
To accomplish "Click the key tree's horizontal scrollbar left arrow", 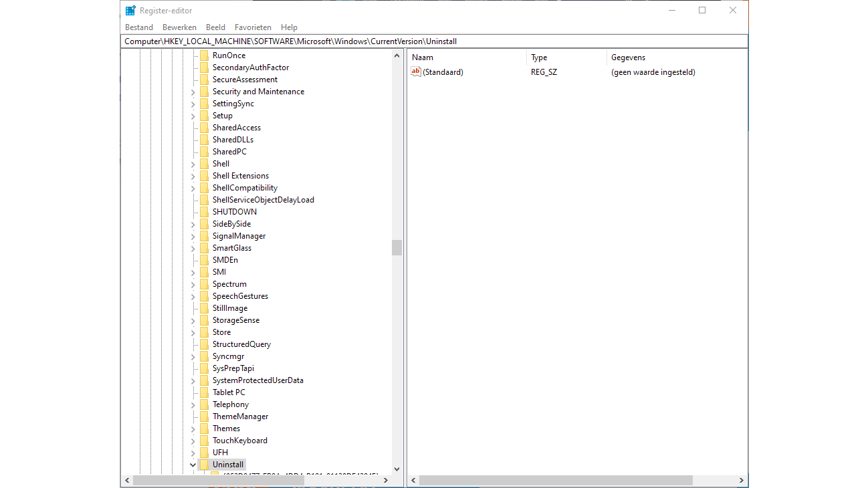I will click(127, 481).
